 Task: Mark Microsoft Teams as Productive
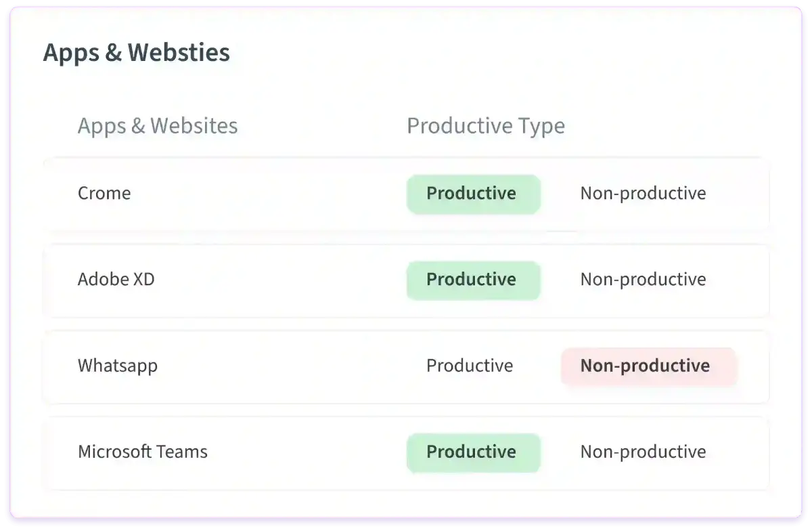coord(473,452)
